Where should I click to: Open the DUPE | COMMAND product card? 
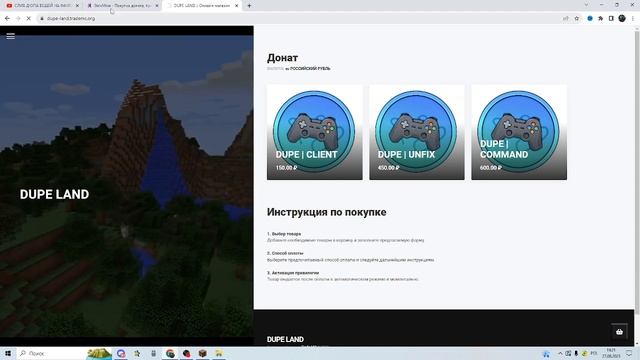(x=519, y=132)
